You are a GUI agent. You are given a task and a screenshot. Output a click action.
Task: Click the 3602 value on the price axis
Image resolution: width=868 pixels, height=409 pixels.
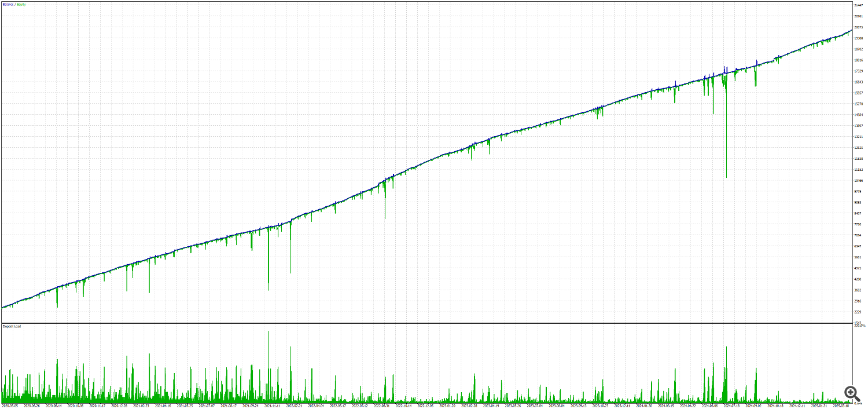pyautogui.click(x=859, y=290)
